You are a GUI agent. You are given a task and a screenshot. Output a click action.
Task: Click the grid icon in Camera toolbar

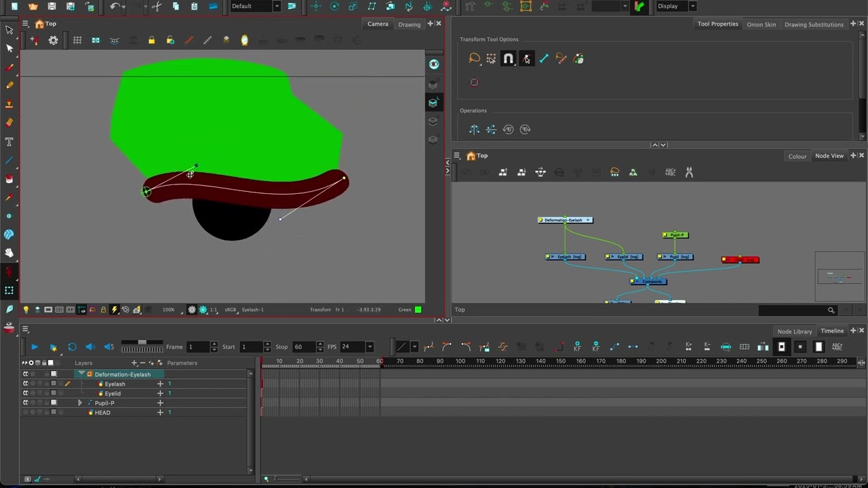[77, 40]
